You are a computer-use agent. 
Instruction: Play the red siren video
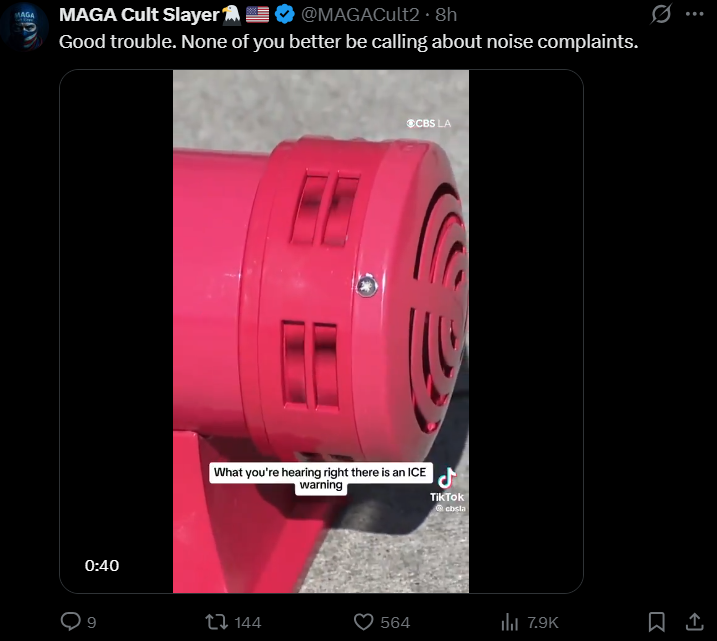pyautogui.click(x=321, y=331)
